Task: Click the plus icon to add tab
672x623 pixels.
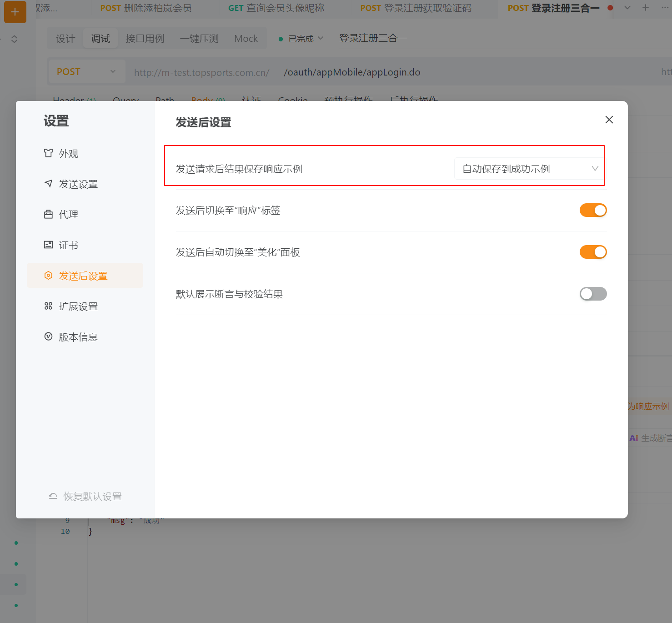Action: click(x=646, y=8)
